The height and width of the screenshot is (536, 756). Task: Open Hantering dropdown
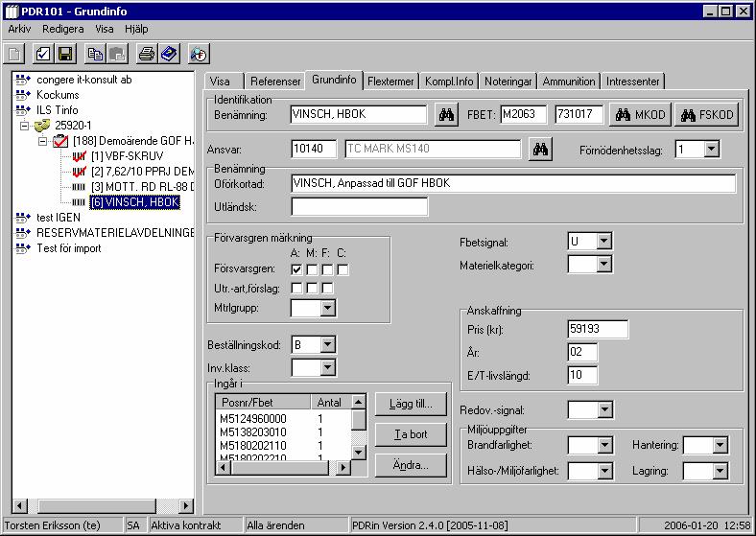click(x=720, y=445)
